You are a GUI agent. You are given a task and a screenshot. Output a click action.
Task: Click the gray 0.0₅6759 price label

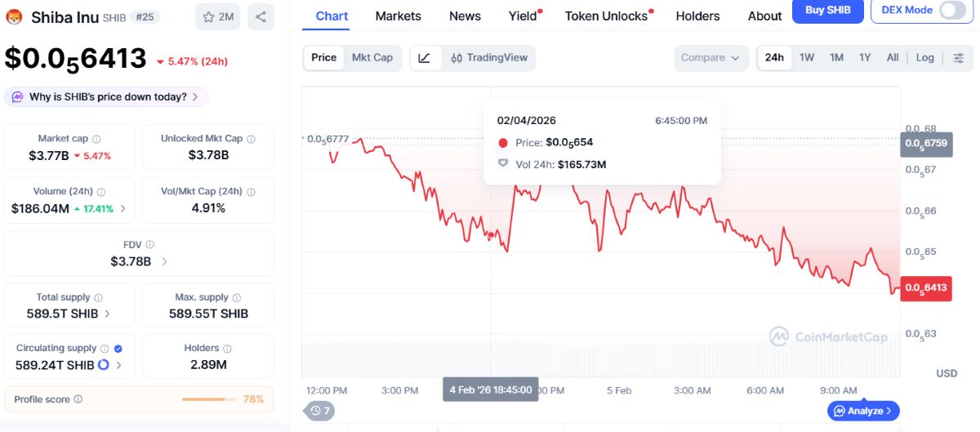click(926, 144)
